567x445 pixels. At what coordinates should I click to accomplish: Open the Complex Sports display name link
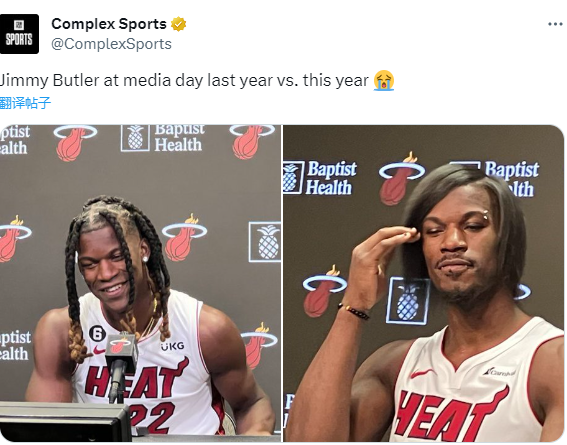(109, 24)
